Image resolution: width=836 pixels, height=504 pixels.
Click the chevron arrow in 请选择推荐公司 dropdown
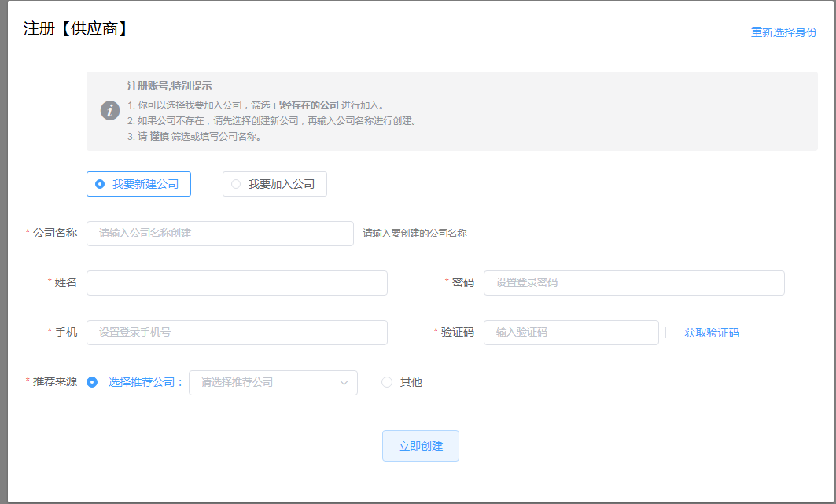(344, 383)
